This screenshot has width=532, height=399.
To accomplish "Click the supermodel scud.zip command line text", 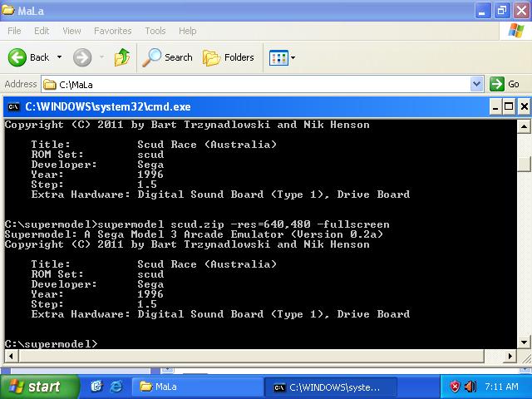I will point(244,224).
